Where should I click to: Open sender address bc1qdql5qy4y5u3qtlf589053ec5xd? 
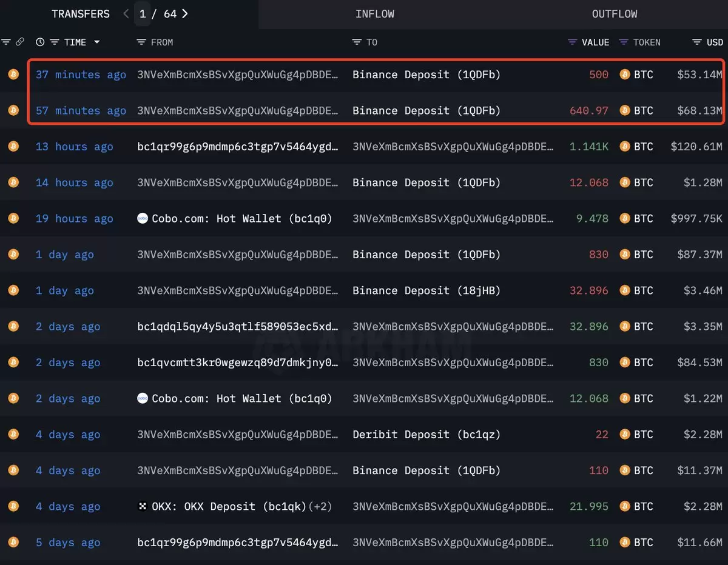point(238,327)
